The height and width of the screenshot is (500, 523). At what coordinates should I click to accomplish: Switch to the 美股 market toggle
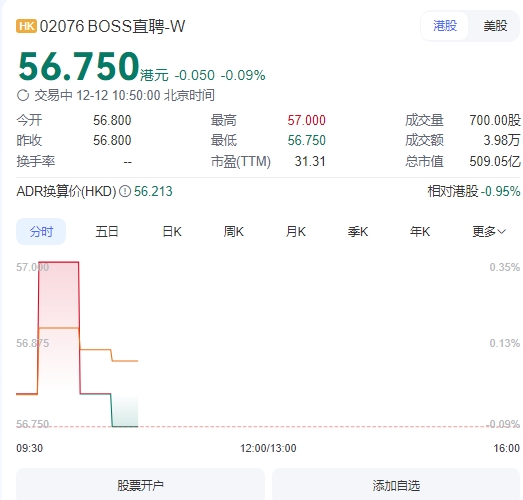coord(495,26)
